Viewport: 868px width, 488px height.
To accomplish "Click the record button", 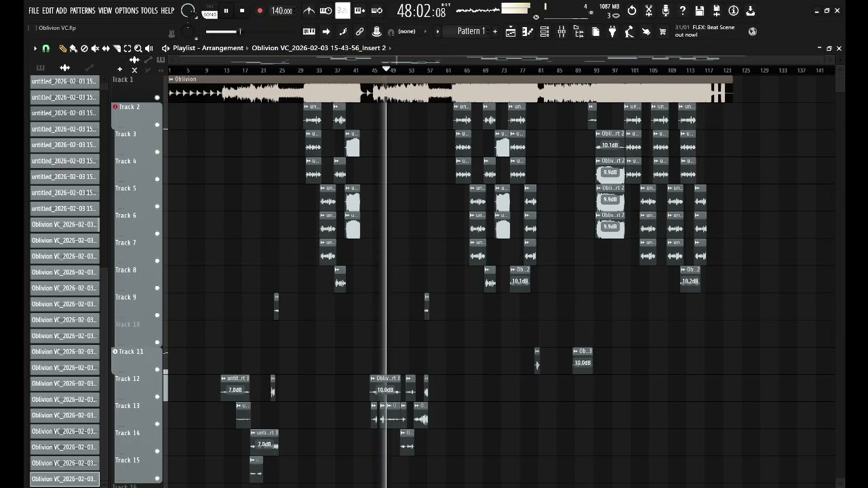I will [x=260, y=11].
